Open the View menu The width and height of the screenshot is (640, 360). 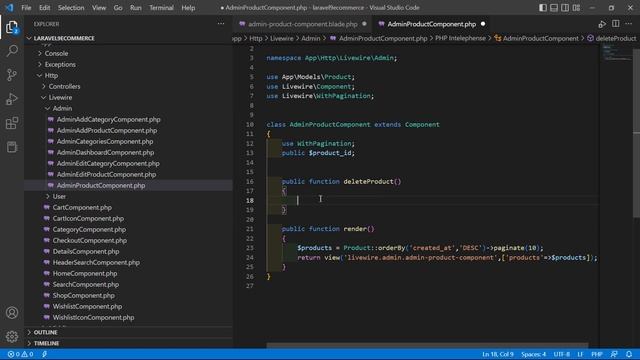(x=99, y=8)
